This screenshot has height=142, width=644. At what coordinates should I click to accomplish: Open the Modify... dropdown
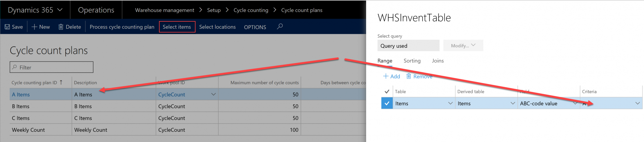tap(463, 45)
